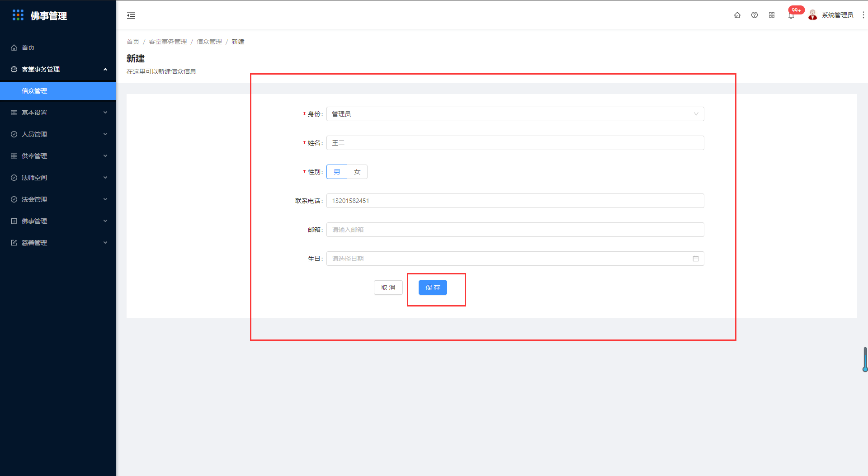Open the 生日 date picker field
Viewport: 868px width, 476px height.
[x=515, y=259]
